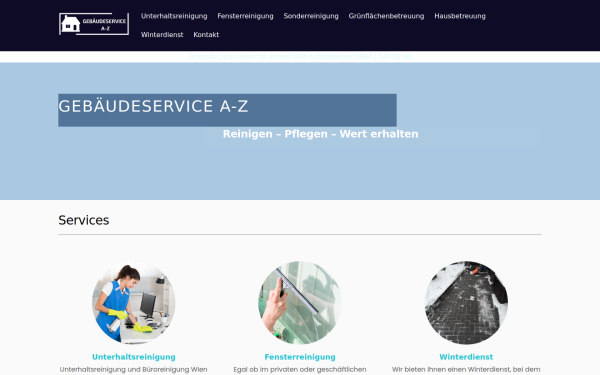
Task: Click the slogan Reinigen – Pflegen – Wert erhalten
Action: click(x=321, y=134)
